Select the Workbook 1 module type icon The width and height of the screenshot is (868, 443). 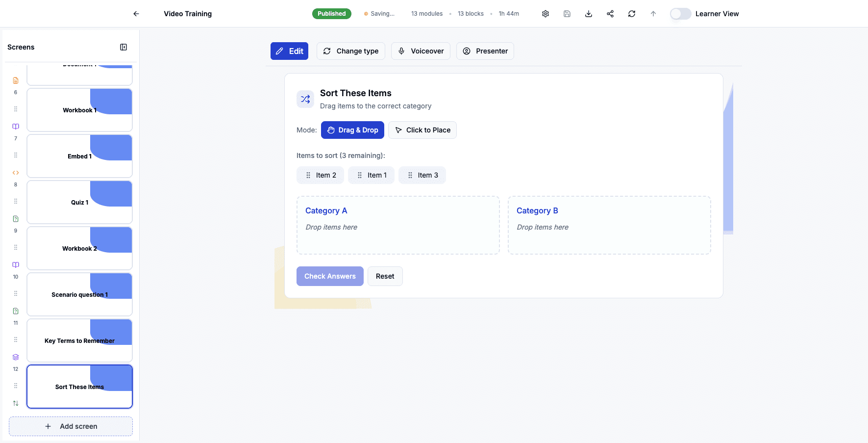[15, 126]
